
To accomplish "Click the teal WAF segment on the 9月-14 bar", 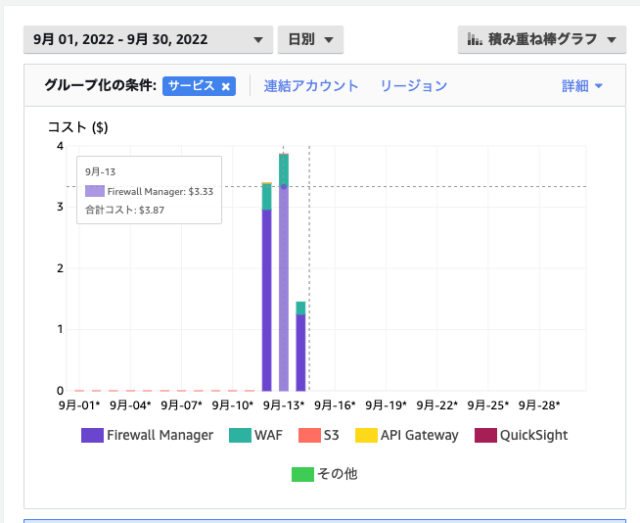I will [x=301, y=308].
